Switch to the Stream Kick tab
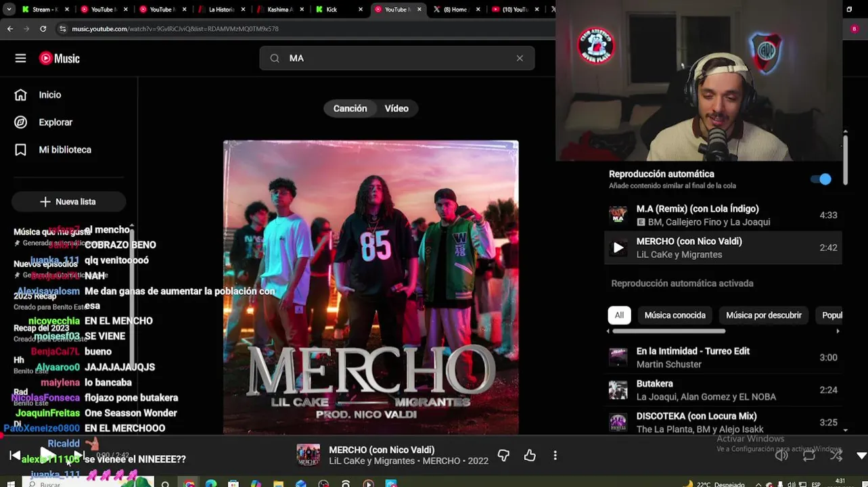The height and width of the screenshot is (487, 868). (x=44, y=9)
